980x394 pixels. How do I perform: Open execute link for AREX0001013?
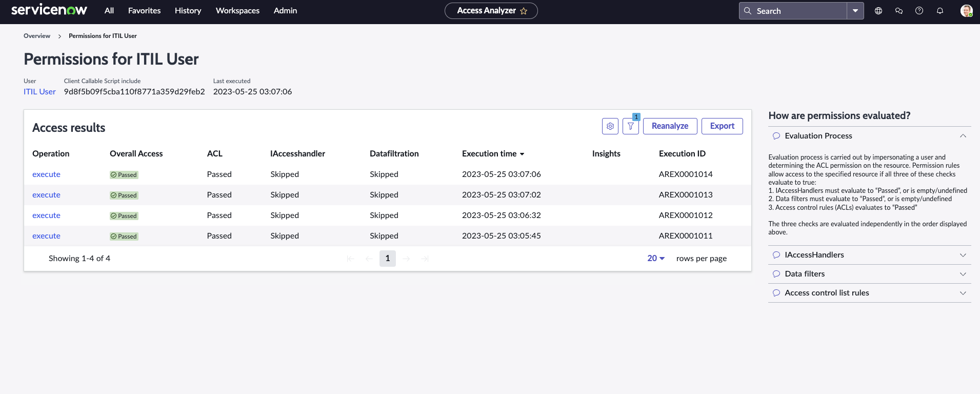(46, 195)
